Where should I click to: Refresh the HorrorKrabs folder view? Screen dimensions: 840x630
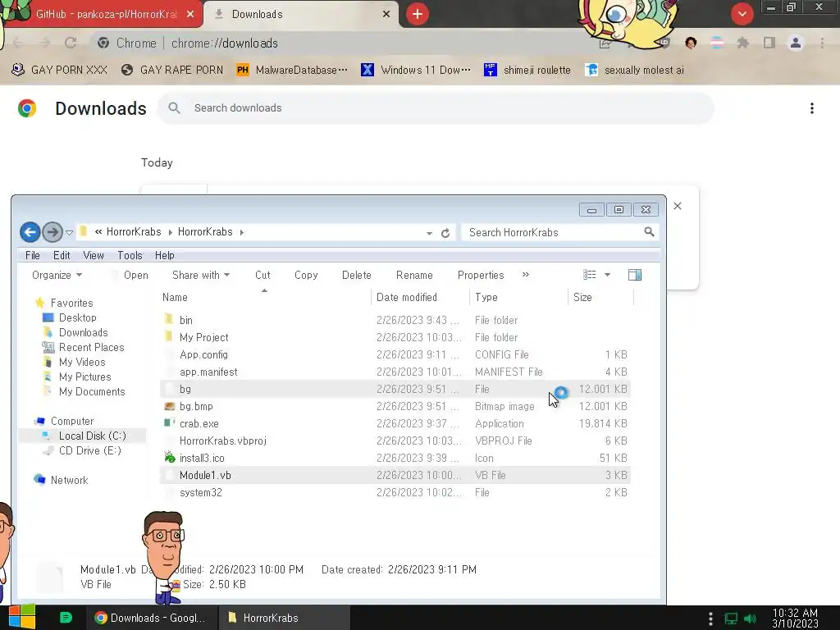click(445, 233)
